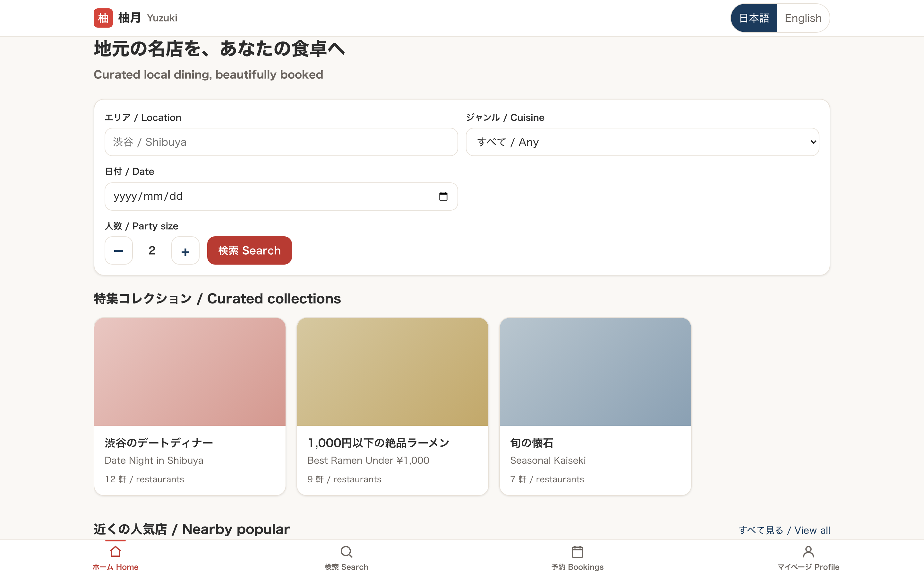The height and width of the screenshot is (578, 924).
Task: Click the 7 軒 / restaurants count
Action: pyautogui.click(x=547, y=479)
